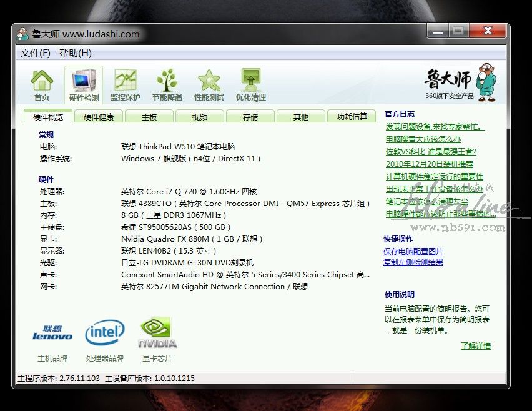
Task: Click the 使用说明 heading
Action: 400,295
